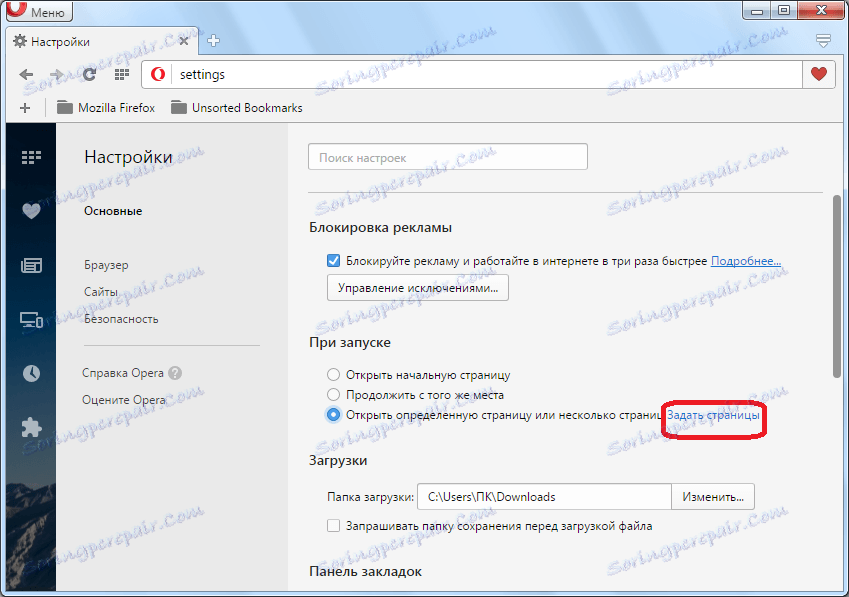Go back with the back arrow

click(26, 75)
